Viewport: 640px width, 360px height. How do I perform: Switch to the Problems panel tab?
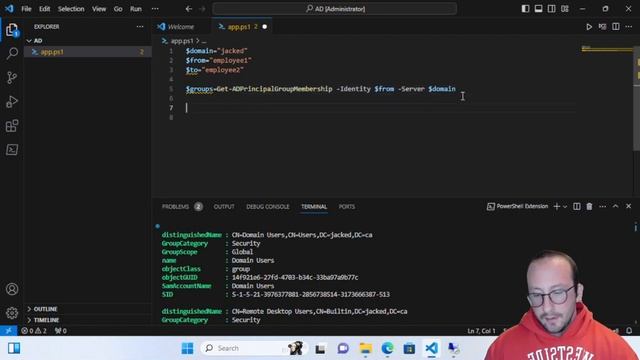tap(182, 207)
